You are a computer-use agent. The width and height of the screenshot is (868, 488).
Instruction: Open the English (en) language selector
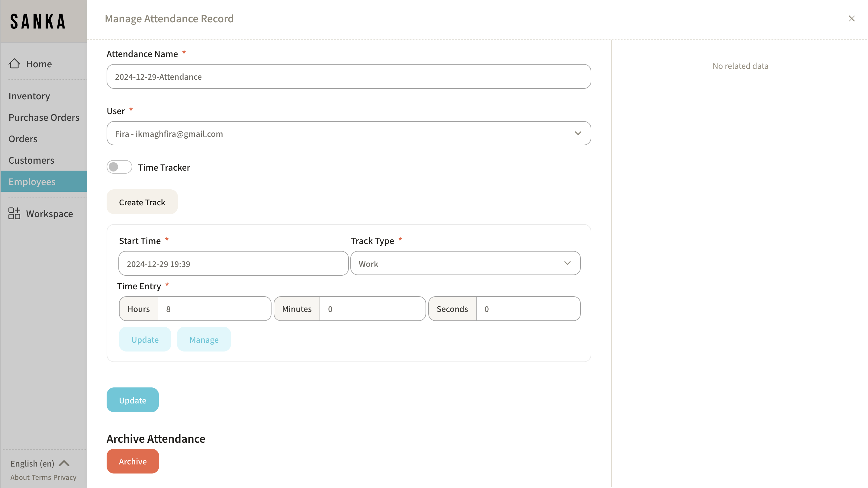(32, 464)
